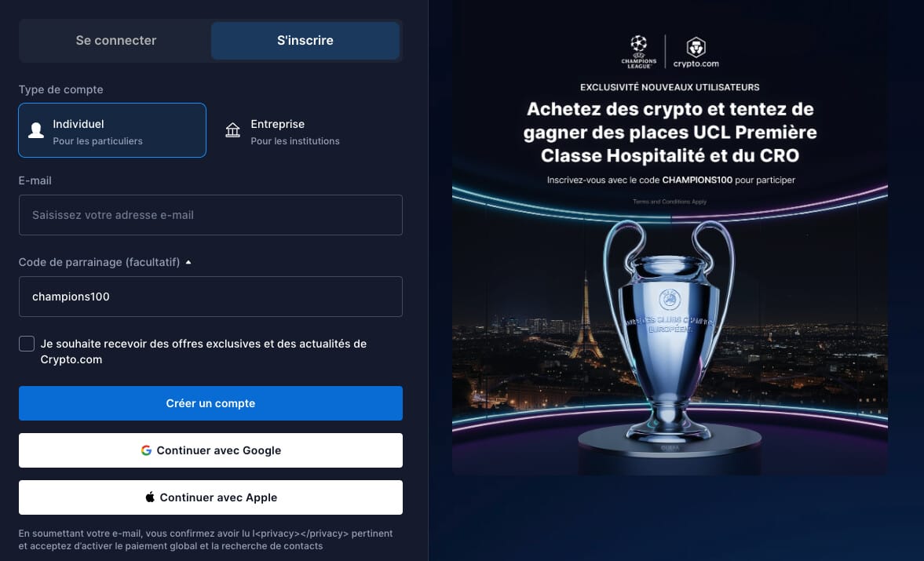Continue with Google sign-up button
The image size is (924, 561).
(210, 450)
